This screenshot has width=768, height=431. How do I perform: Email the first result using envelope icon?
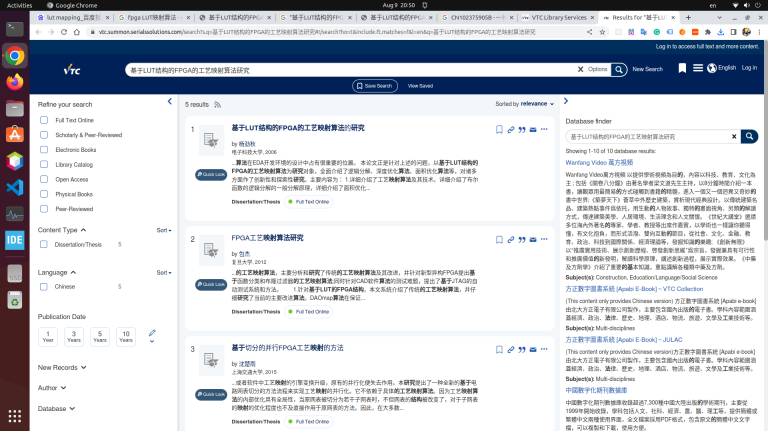(533, 130)
